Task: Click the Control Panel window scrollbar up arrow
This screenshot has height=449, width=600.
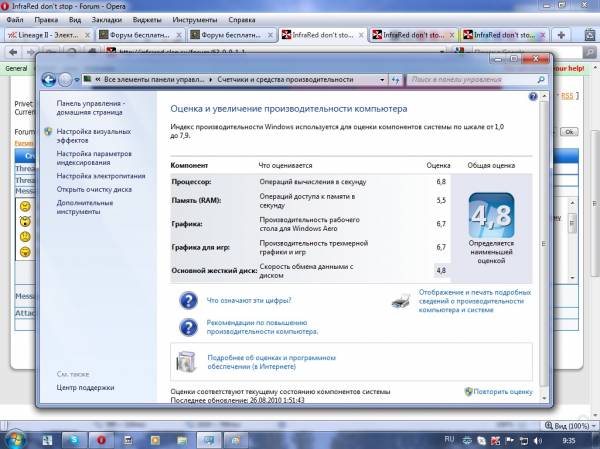Action: tap(544, 96)
